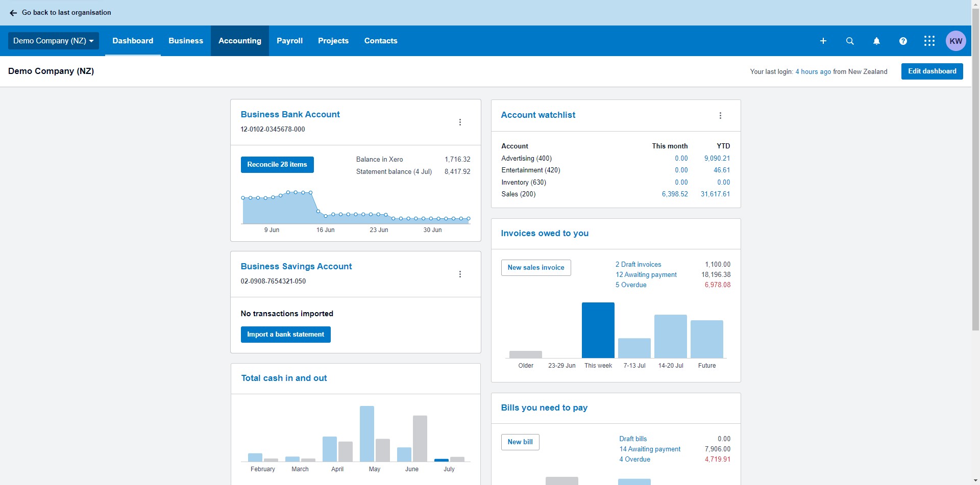Open search with the magnifier icon
Image resolution: width=980 pixels, height=485 pixels.
tap(850, 41)
